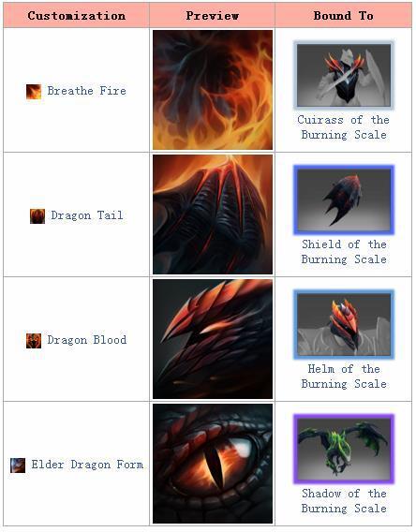This screenshot has height=532, width=416.
Task: Open Shadow of the Burning Scale text link
Action: click(x=344, y=501)
